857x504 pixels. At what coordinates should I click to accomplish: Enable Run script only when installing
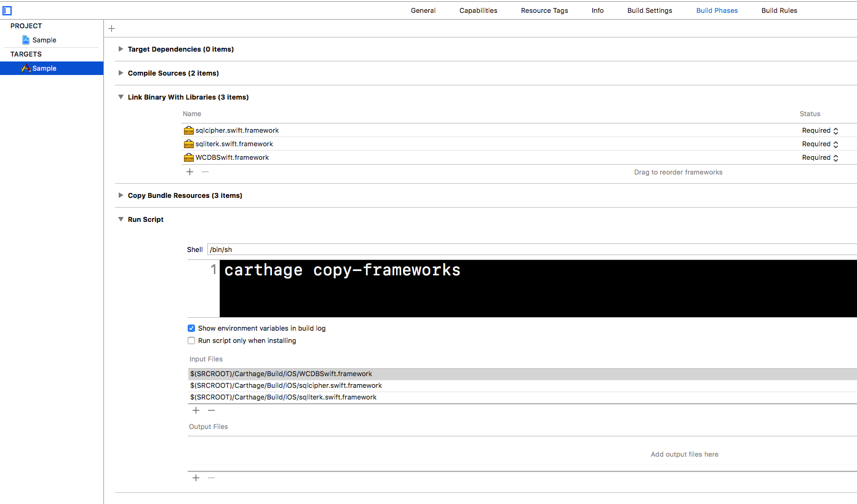(x=191, y=341)
